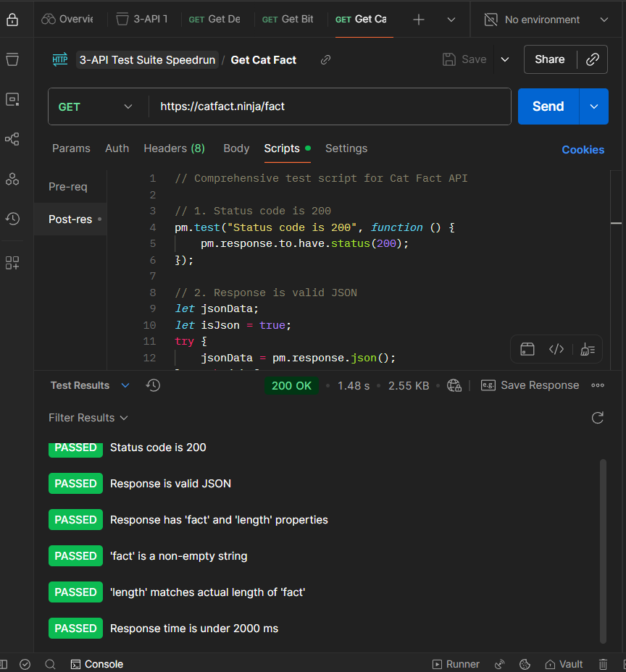Open the Runner in status bar
This screenshot has width=626, height=672.
(456, 664)
